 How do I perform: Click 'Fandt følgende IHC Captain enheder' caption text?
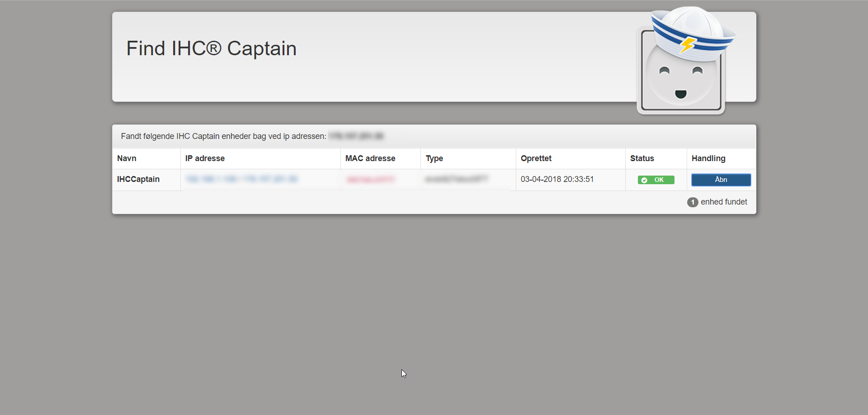click(x=223, y=136)
